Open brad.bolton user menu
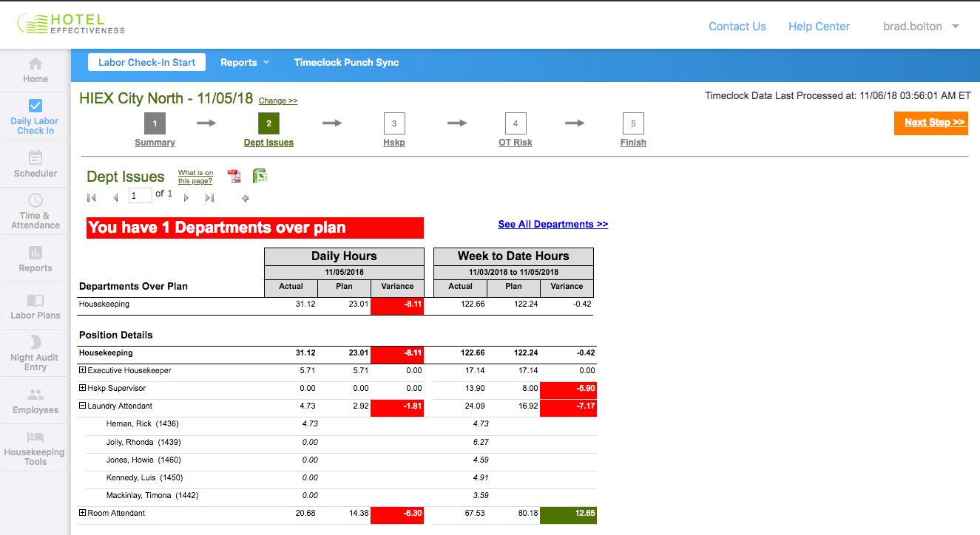Image resolution: width=980 pixels, height=535 pixels. tap(921, 27)
